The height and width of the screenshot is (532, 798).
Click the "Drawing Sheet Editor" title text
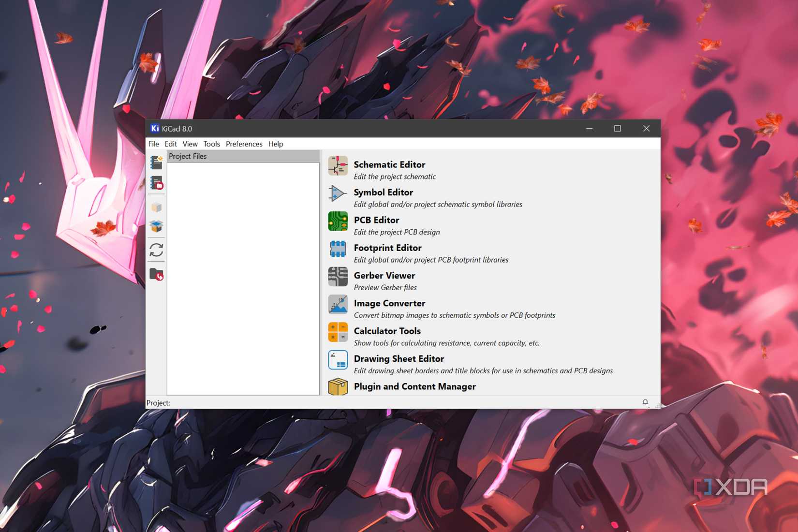click(x=399, y=358)
